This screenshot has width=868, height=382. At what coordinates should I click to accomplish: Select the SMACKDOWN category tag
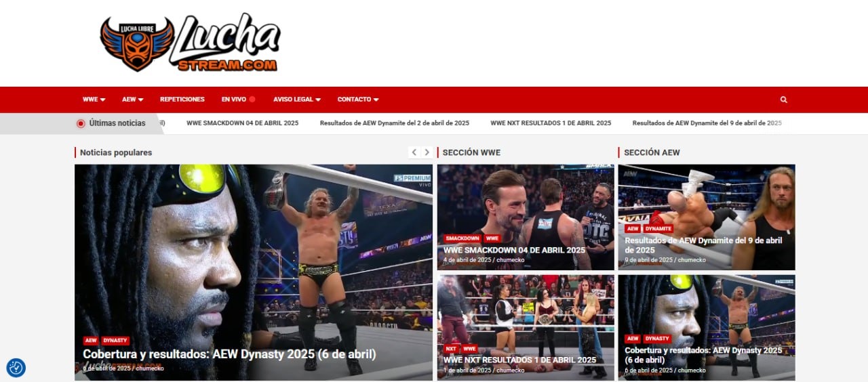click(x=462, y=238)
